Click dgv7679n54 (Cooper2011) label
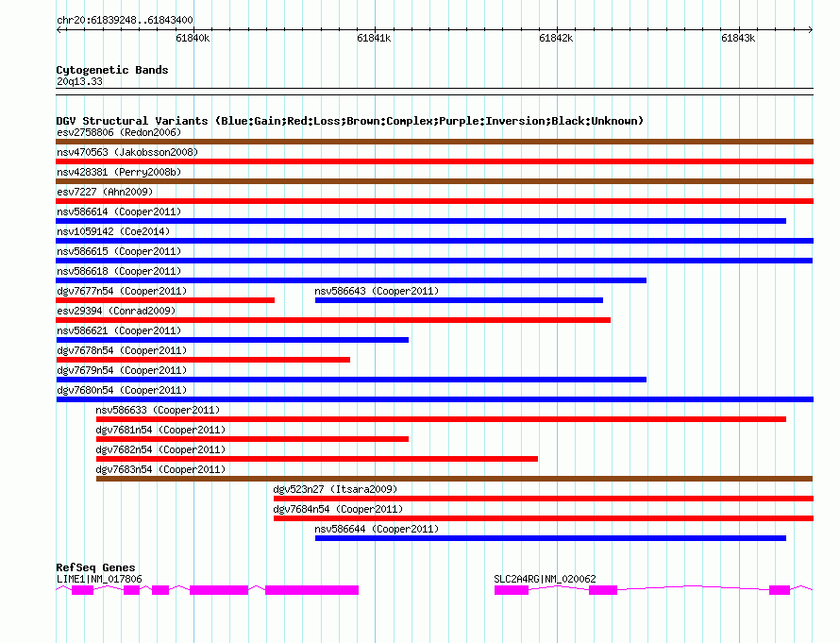 coord(122,370)
